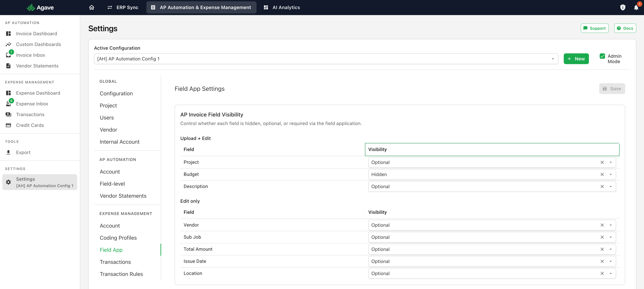Open the Active Configuration dropdown
The image size is (644, 289).
click(326, 59)
